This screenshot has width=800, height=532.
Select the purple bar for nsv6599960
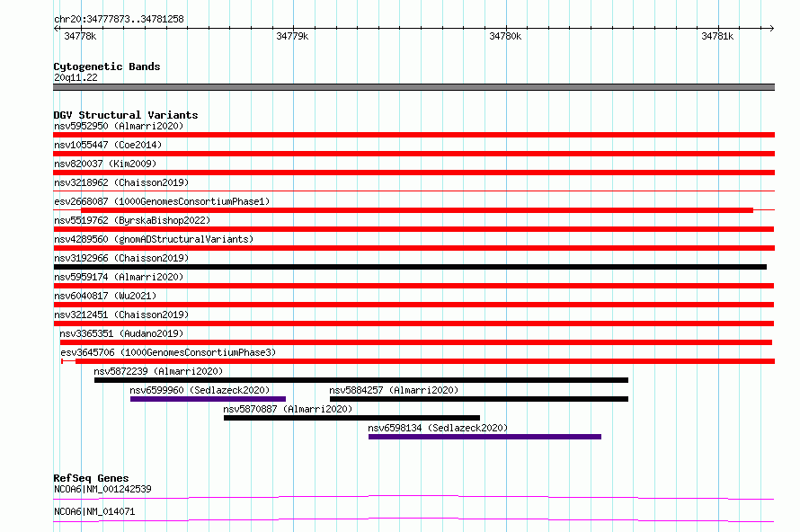pyautogui.click(x=209, y=399)
